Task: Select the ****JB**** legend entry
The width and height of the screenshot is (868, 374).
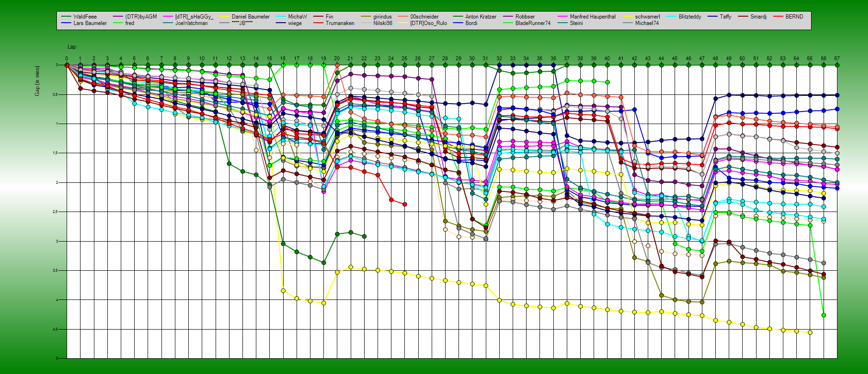Action: (x=242, y=23)
